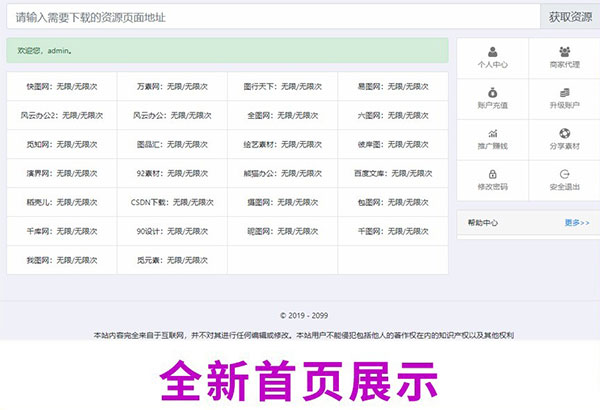Open 分享素材 lifebuoy icon
The image size is (600, 410).
coord(564,133)
